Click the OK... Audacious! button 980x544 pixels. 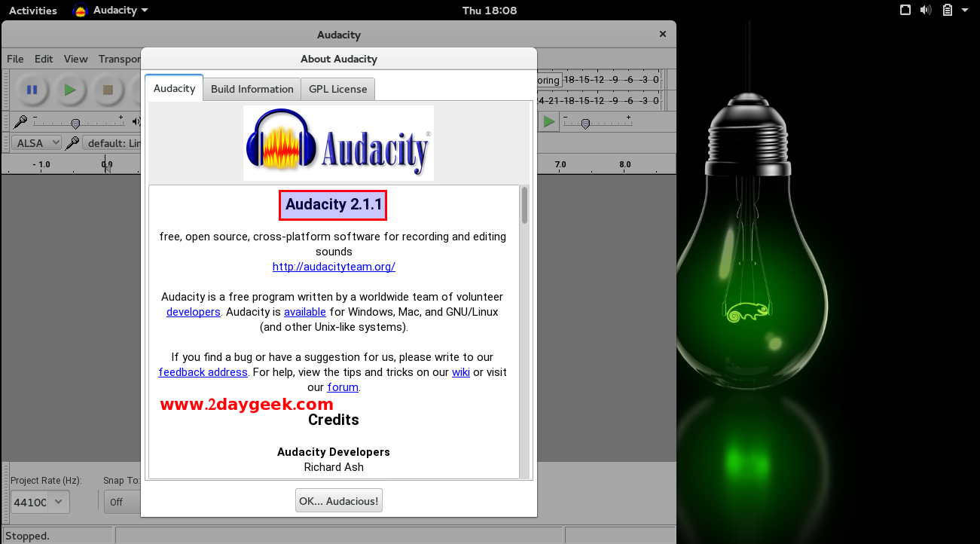(338, 501)
